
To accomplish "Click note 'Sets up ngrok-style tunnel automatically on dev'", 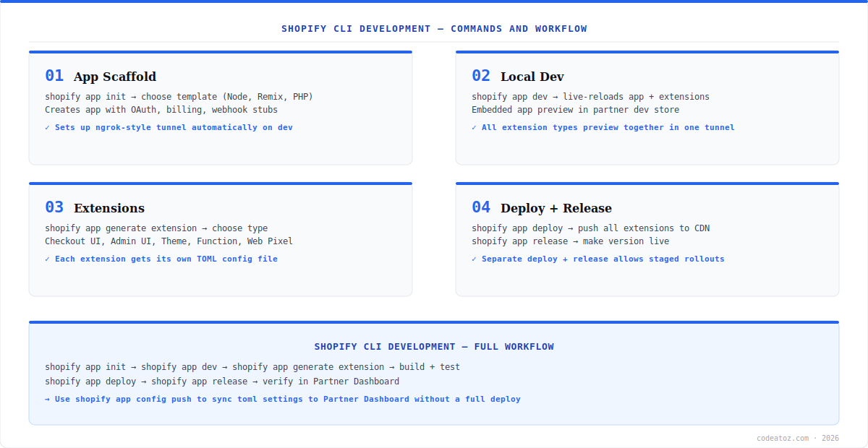I will pyautogui.click(x=169, y=127).
